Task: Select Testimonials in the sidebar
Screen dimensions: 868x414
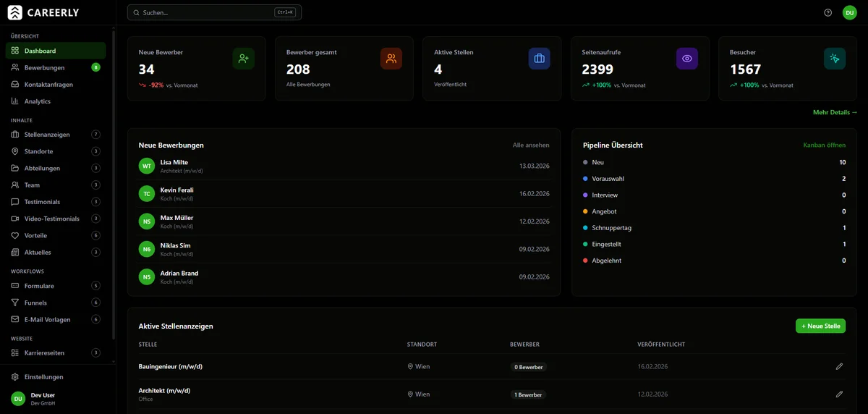Action: click(56, 202)
